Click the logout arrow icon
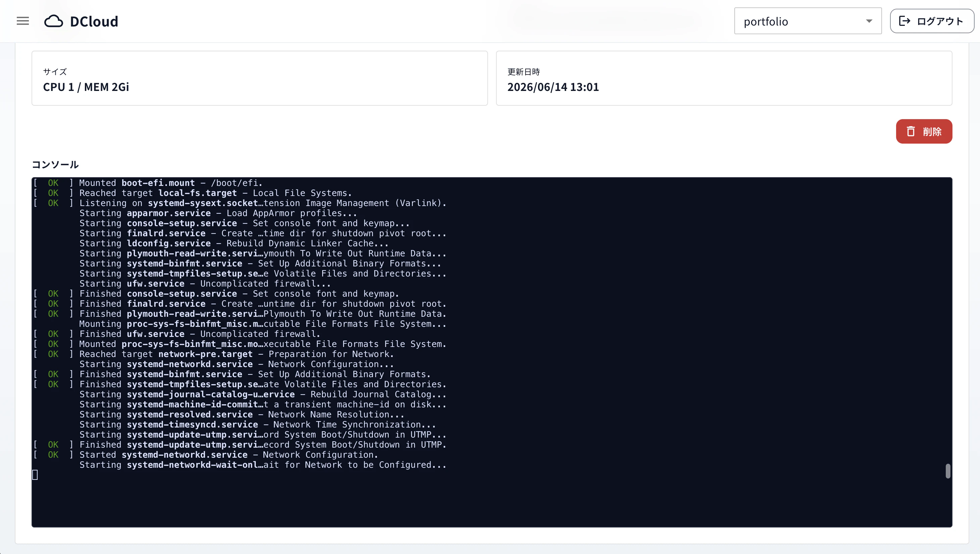 [904, 21]
